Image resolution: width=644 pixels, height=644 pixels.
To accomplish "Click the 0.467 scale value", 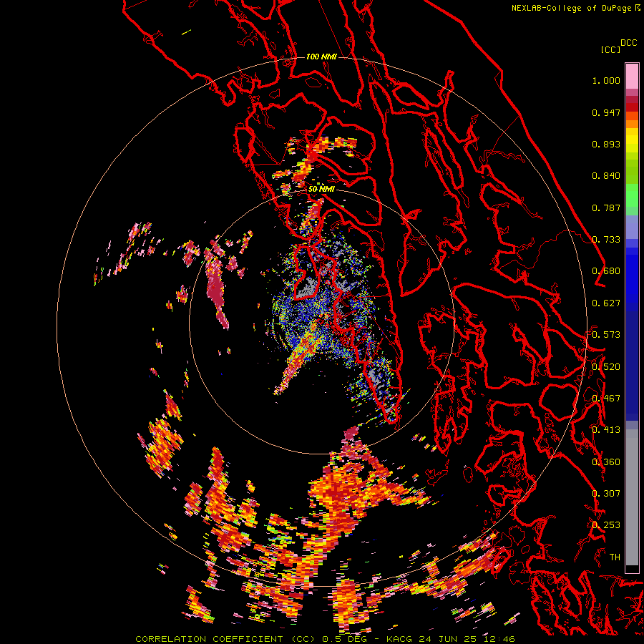I will [x=606, y=399].
